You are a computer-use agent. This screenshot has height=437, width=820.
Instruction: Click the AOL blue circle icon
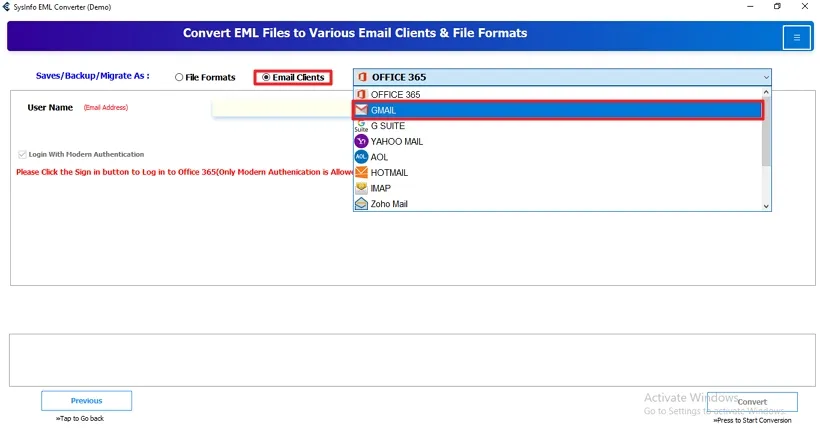pyautogui.click(x=361, y=157)
